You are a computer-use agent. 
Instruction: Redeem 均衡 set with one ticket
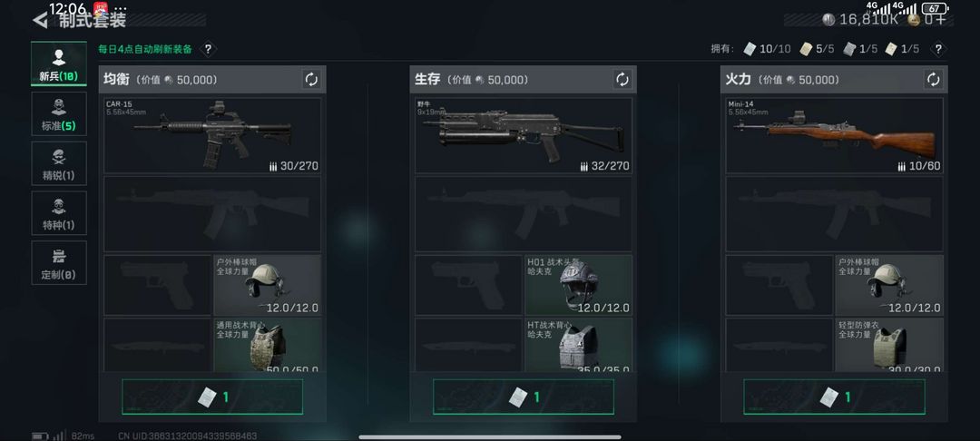point(212,397)
